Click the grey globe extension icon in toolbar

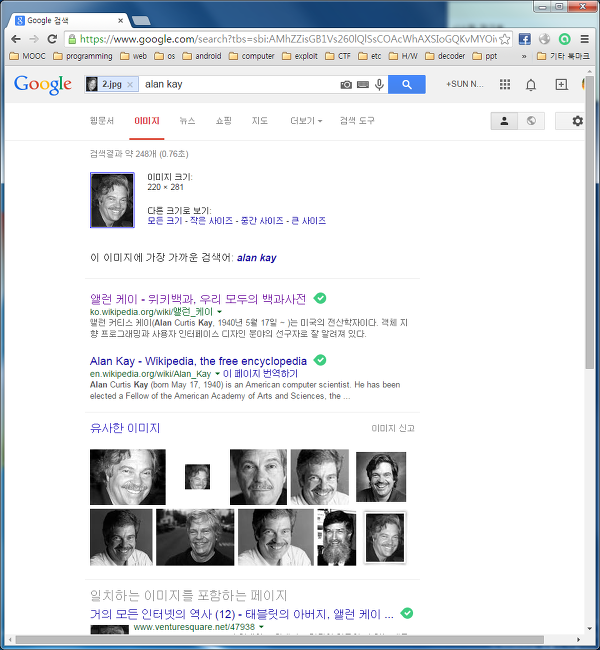tap(544, 39)
